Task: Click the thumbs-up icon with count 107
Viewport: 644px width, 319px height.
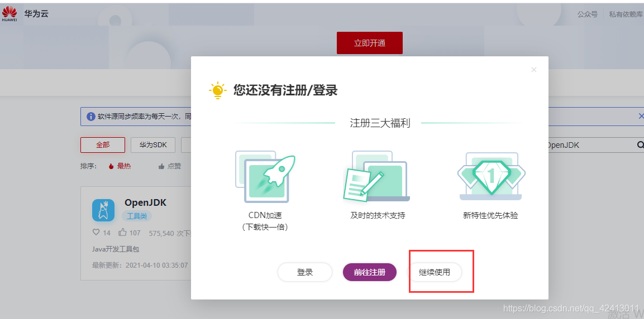Action: point(122,233)
